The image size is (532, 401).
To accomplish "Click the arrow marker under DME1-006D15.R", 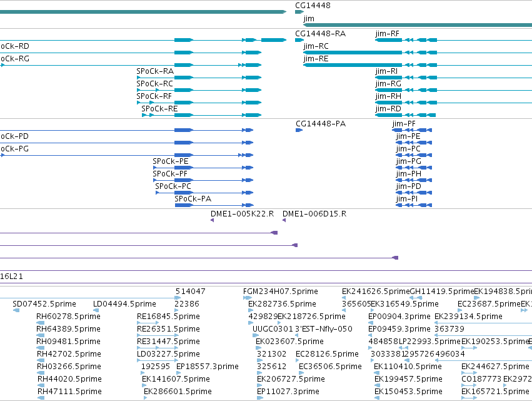I will [284, 220].
